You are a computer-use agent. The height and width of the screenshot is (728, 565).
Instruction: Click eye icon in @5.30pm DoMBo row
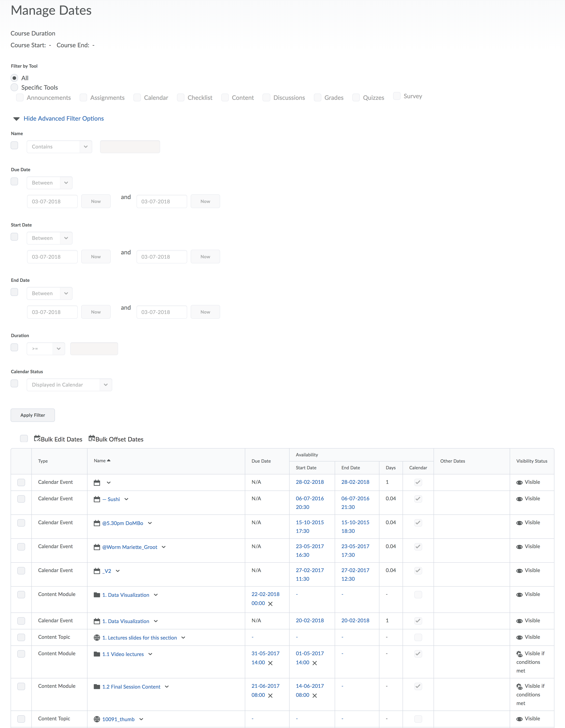[519, 523]
